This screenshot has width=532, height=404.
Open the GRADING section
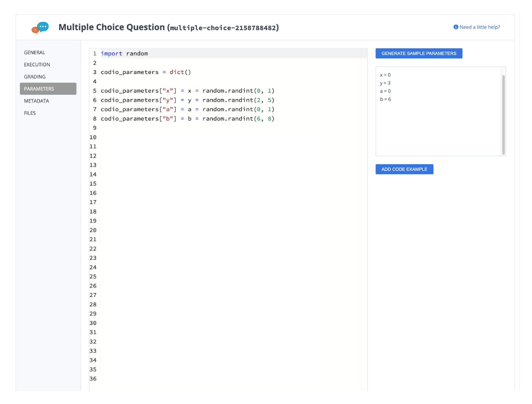35,76
